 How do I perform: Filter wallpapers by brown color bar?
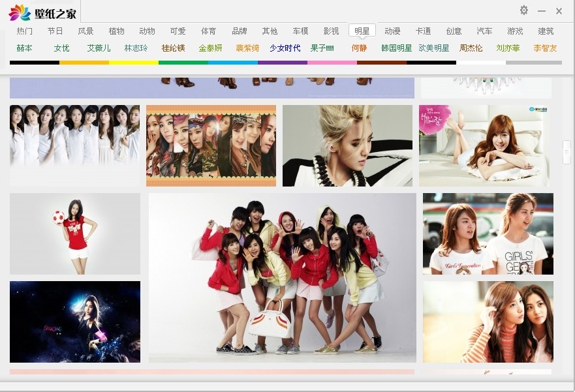pos(382,63)
